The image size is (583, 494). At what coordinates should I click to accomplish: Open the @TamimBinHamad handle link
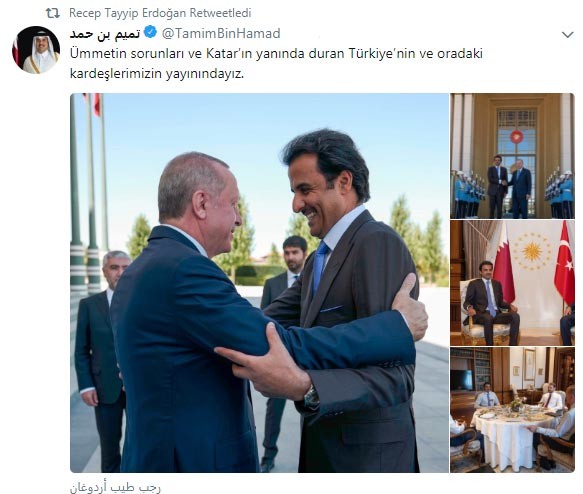[221, 33]
